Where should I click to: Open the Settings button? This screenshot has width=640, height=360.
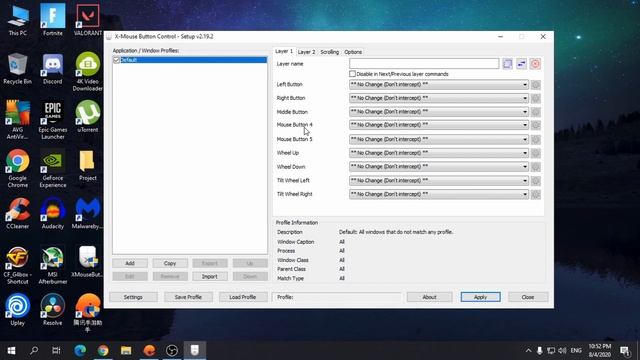point(133,297)
